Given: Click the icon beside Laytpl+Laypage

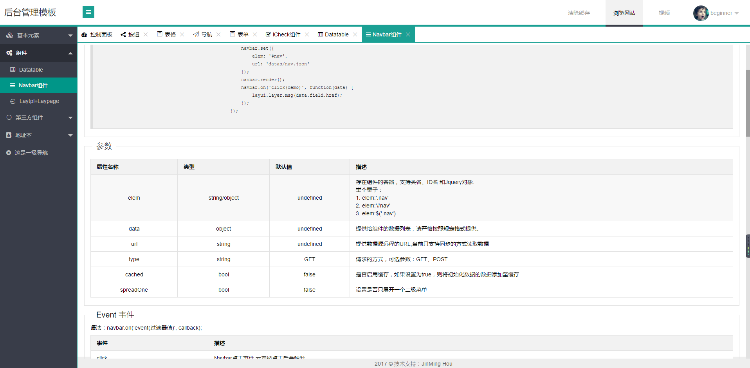Looking at the screenshot, I should coord(12,101).
